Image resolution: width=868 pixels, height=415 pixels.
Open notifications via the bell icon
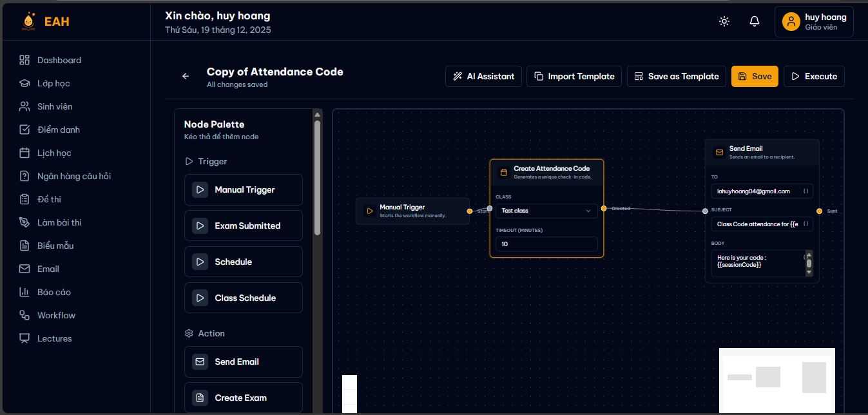coord(754,21)
